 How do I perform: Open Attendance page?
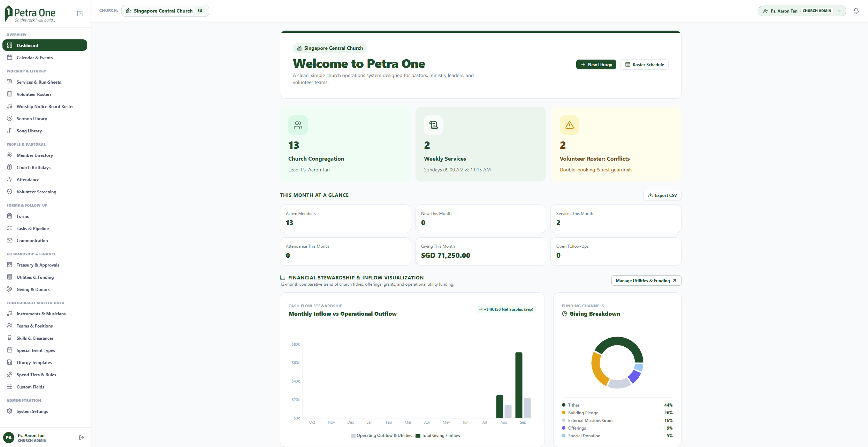(x=45, y=179)
